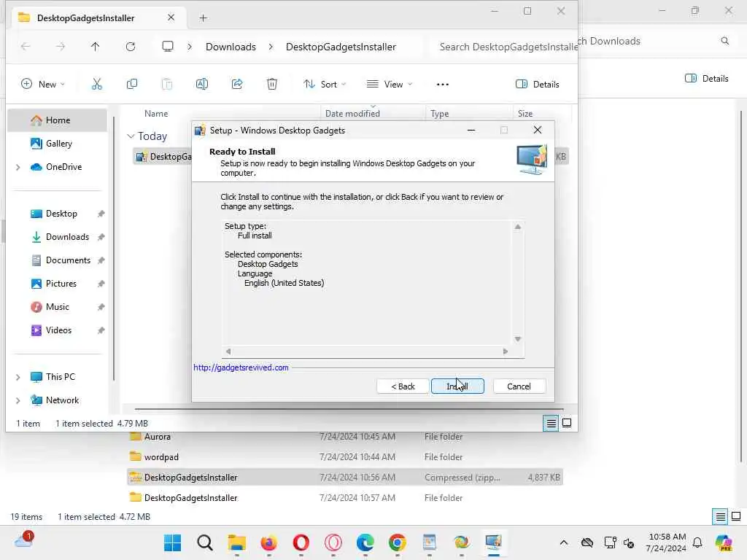747x560 pixels.
Task: Open the See more ellipsis menu
Action: 443,85
